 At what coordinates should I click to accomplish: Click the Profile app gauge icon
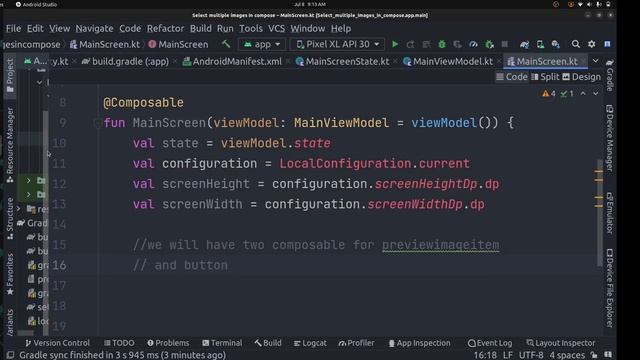tap(473, 44)
